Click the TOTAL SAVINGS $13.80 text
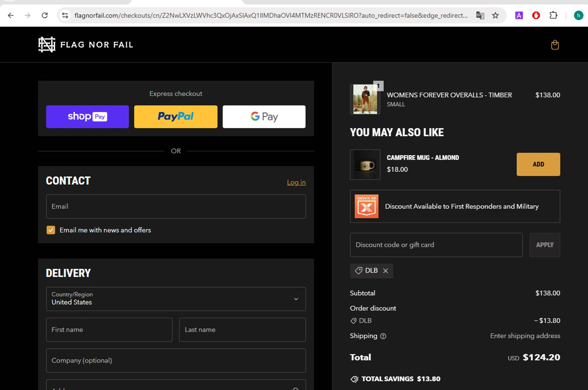The image size is (588, 390). [401, 379]
